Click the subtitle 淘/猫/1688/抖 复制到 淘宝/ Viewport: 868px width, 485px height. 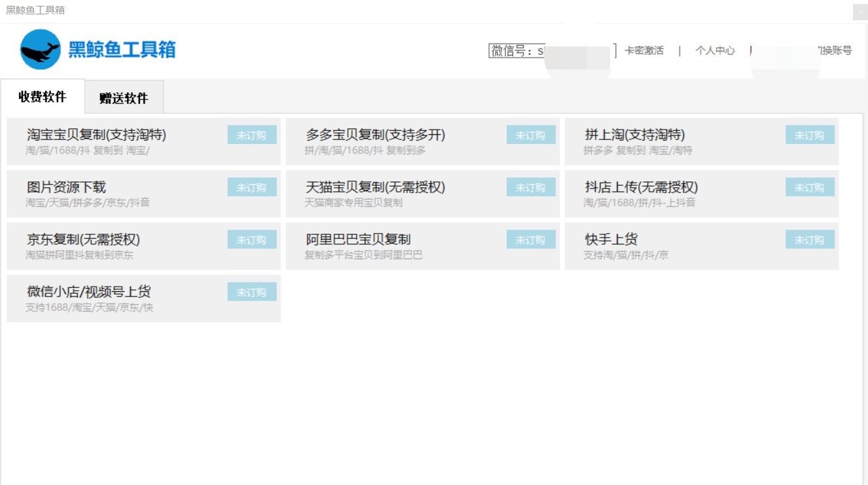pyautogui.click(x=88, y=151)
